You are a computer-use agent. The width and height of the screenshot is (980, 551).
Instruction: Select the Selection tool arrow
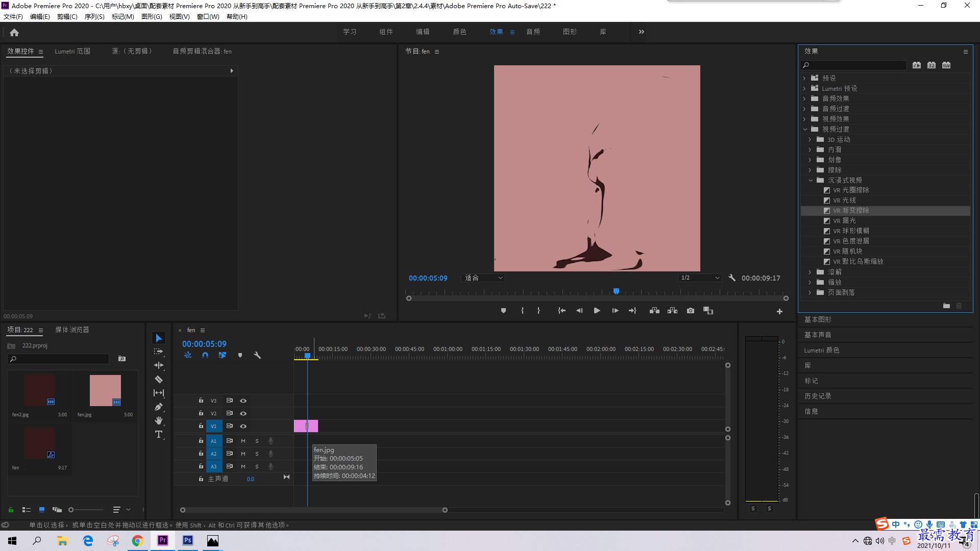click(159, 338)
